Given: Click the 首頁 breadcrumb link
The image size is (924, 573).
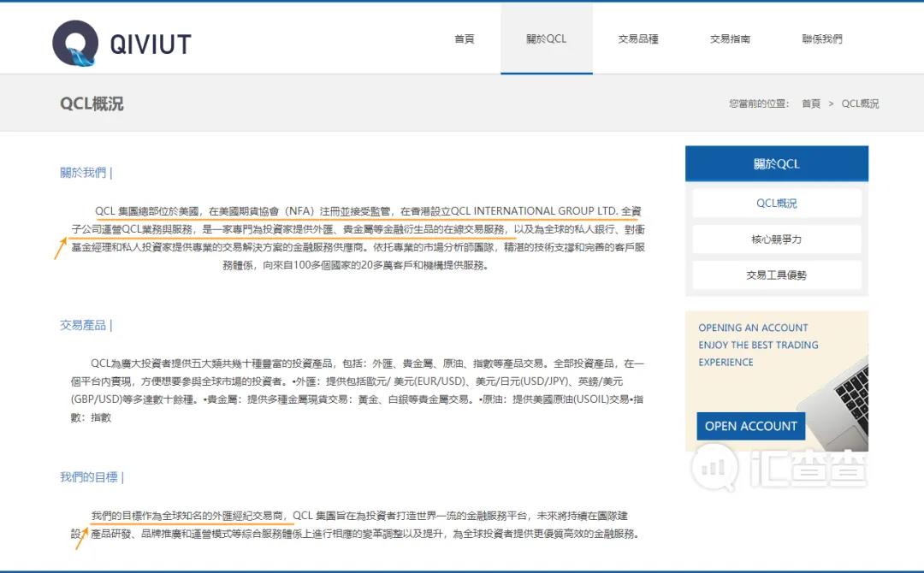Looking at the screenshot, I should point(811,103).
